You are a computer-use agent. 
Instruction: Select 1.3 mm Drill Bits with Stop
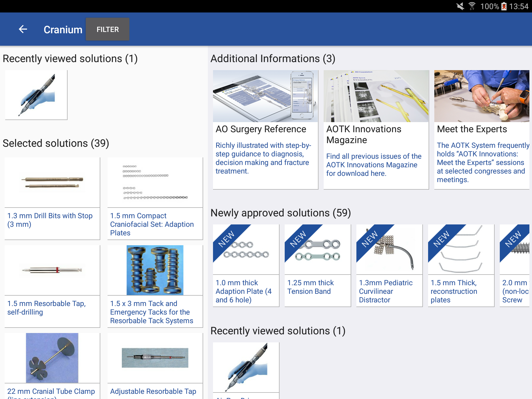click(x=52, y=198)
